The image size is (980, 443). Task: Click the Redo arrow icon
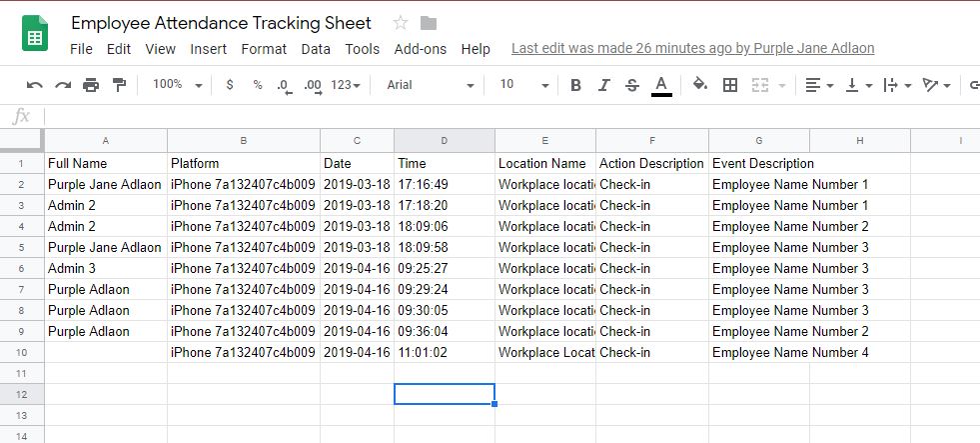[63, 85]
